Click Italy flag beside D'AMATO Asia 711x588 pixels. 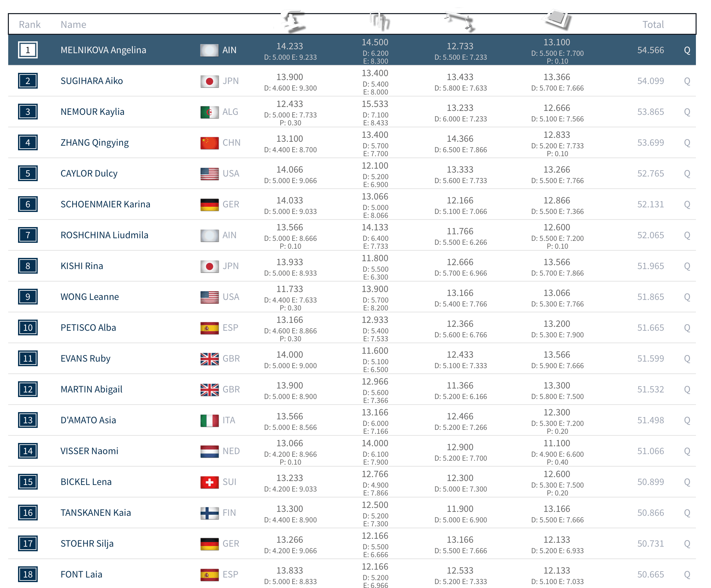(209, 421)
